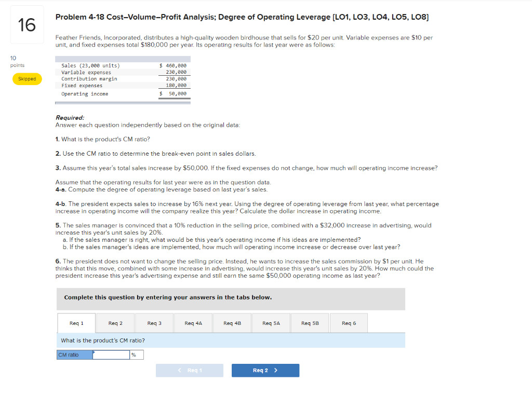Open the Req 5A tab
Image resolution: width=532 pixels, height=396 pixels.
[271, 322]
